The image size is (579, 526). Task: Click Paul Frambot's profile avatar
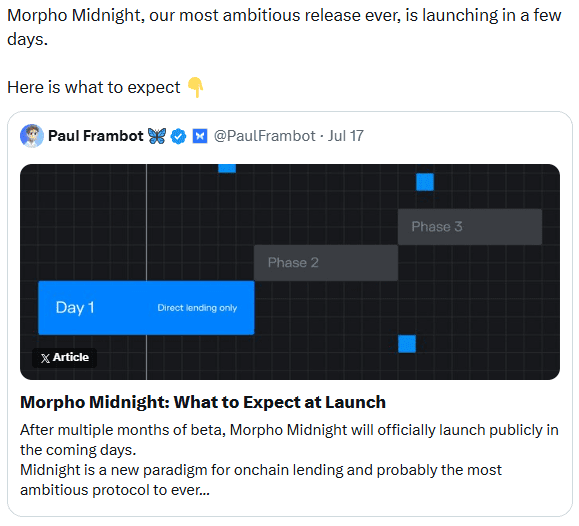(x=32, y=136)
